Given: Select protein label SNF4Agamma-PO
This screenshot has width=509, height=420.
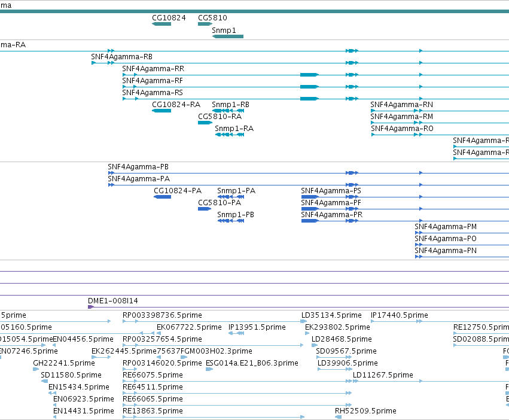Looking at the screenshot, I should click(x=446, y=239).
